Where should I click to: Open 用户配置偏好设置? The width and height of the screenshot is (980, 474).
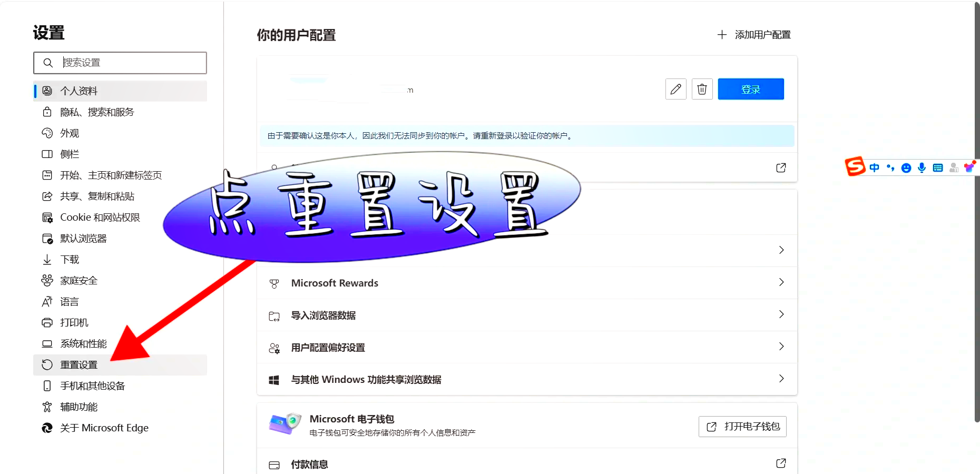(527, 347)
